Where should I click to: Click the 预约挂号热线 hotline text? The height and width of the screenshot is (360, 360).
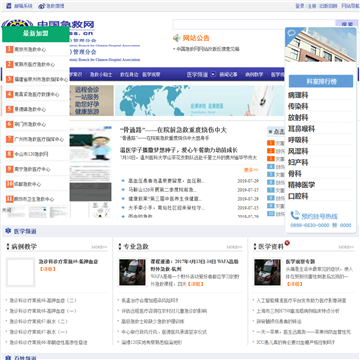coord(319,216)
